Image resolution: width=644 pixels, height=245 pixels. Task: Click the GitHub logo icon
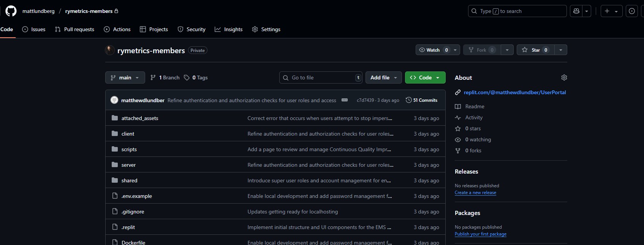(x=11, y=11)
